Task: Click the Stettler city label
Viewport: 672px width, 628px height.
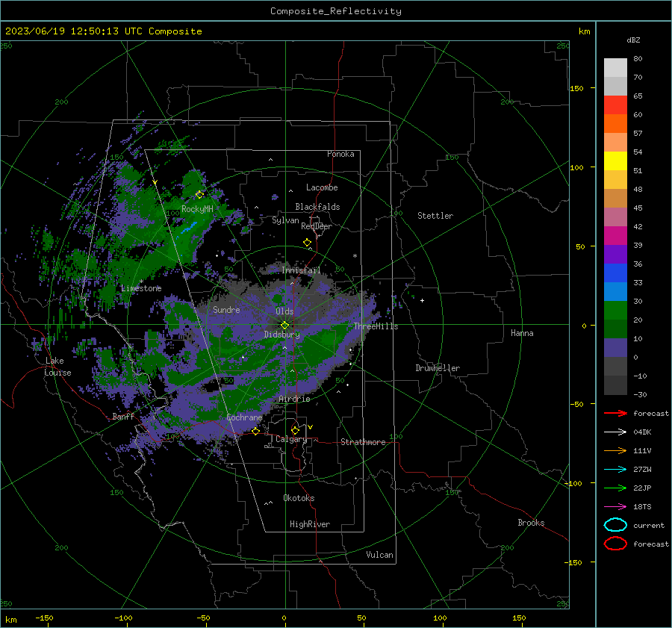Action: click(x=435, y=216)
